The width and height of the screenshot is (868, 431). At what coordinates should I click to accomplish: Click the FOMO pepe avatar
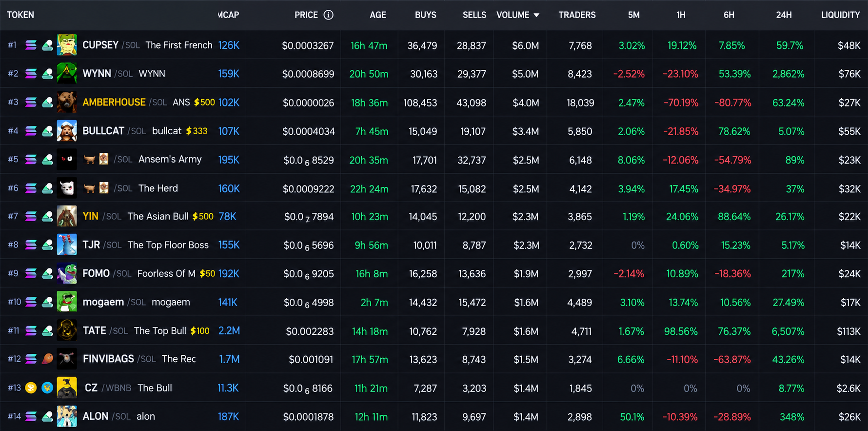(x=67, y=273)
